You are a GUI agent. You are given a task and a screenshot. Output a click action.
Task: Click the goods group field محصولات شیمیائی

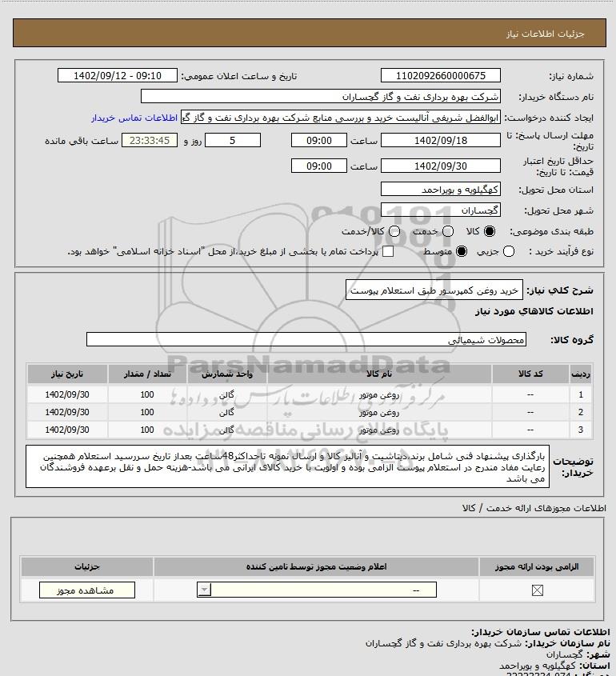click(x=306, y=340)
